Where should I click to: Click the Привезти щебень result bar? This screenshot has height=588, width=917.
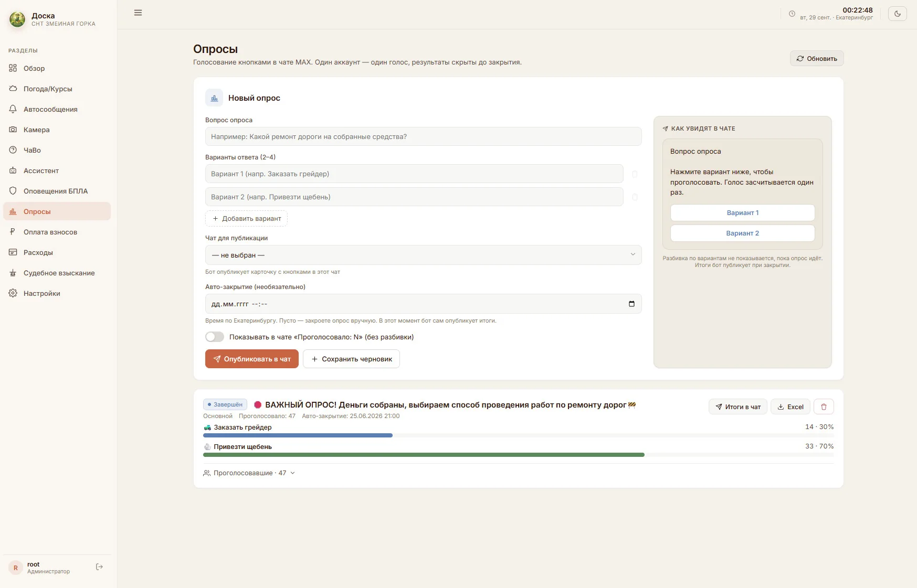[x=518, y=455]
